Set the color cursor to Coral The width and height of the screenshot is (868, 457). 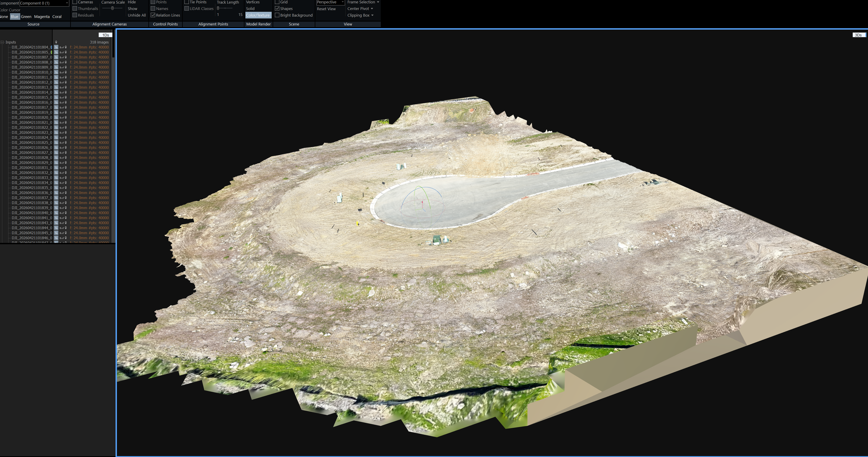click(x=57, y=17)
